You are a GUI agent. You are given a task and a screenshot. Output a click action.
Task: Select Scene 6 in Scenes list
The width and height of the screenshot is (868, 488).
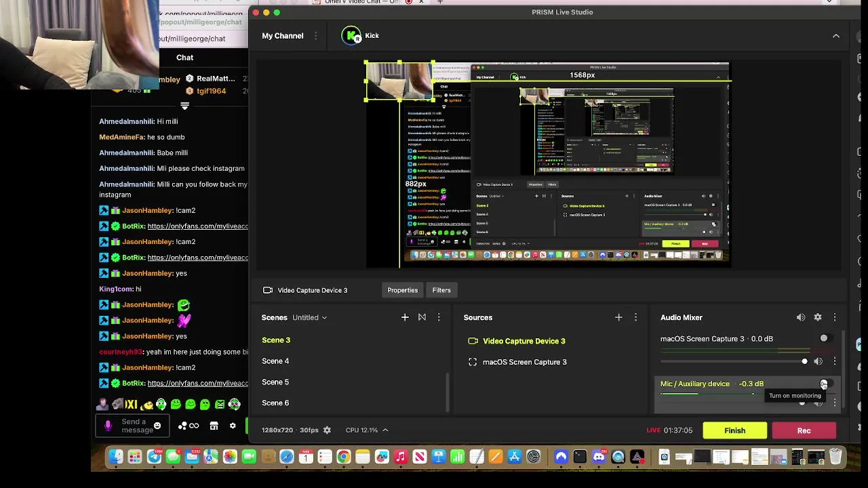pos(275,403)
